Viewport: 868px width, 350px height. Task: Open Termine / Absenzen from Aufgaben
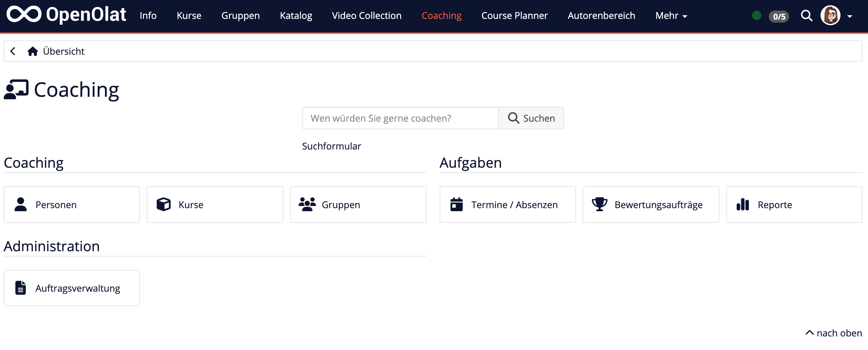click(507, 204)
